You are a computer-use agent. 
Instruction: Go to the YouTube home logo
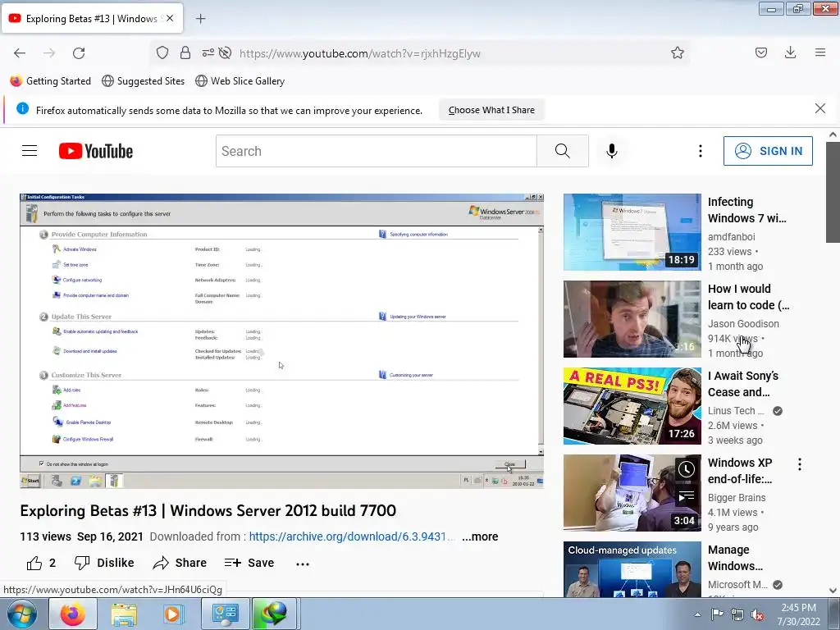click(x=96, y=151)
